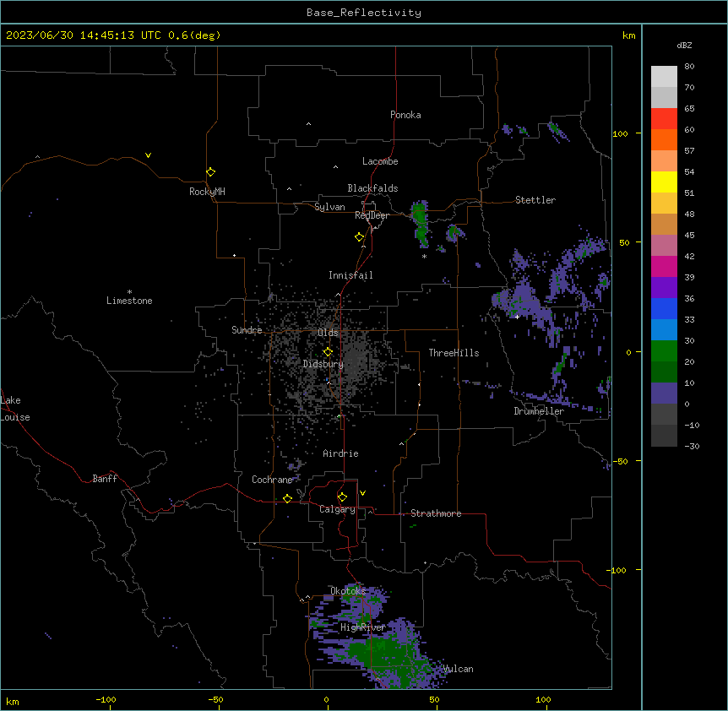728x711 pixels.
Task: Click the Strathmore label
Action: [x=436, y=513]
